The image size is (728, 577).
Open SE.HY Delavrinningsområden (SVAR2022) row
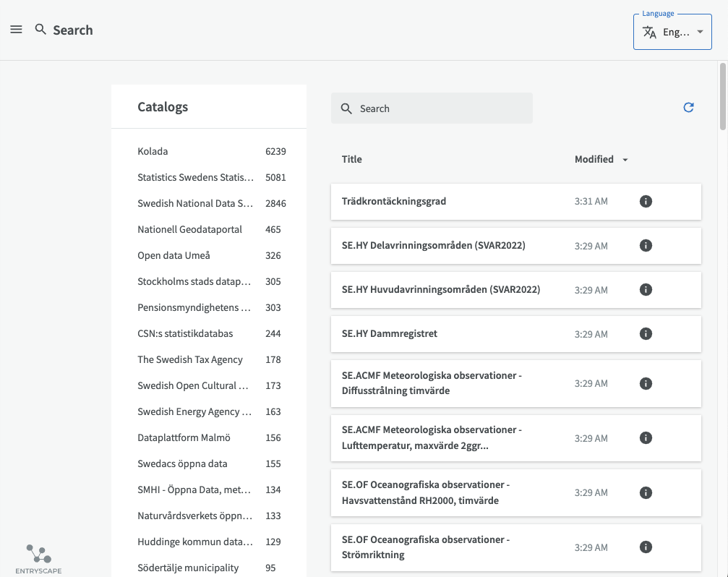point(516,246)
